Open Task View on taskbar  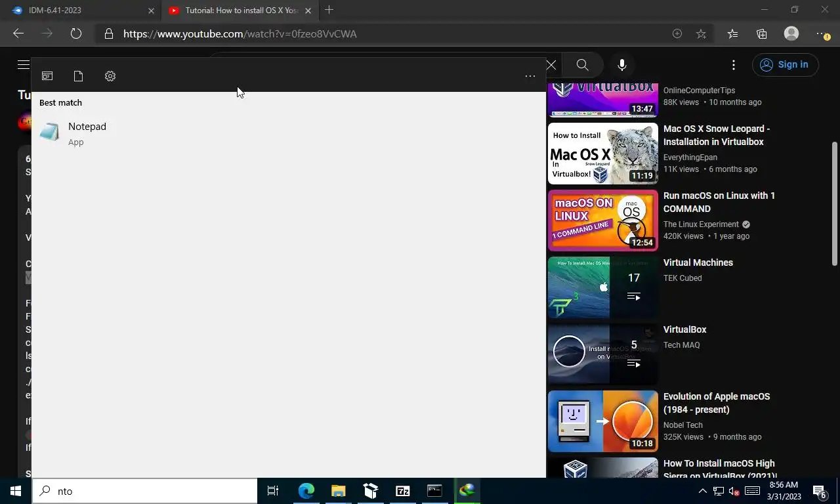(x=273, y=491)
